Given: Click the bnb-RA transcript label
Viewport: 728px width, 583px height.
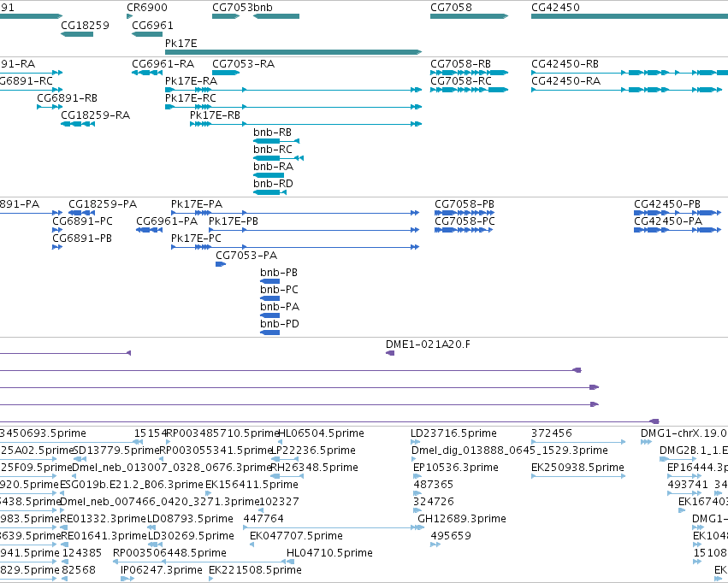Looking at the screenshot, I should pyautogui.click(x=273, y=166).
